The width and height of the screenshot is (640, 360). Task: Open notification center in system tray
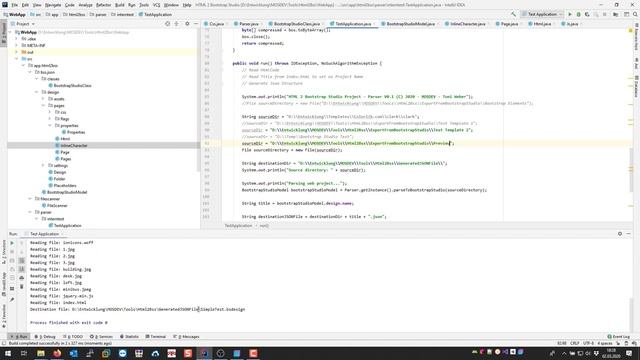629,353
